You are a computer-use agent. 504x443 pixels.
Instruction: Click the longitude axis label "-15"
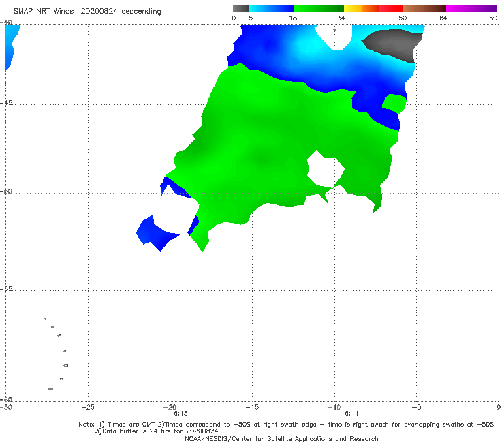coord(252,407)
